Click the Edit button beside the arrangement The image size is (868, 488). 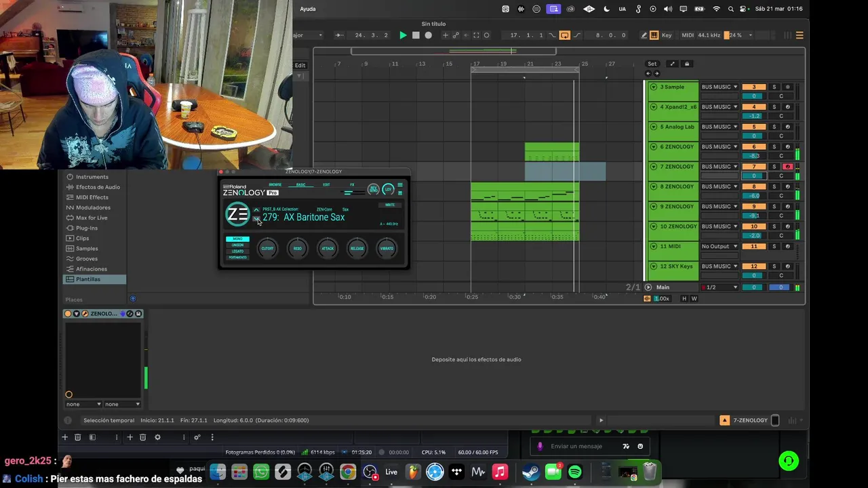click(300, 65)
